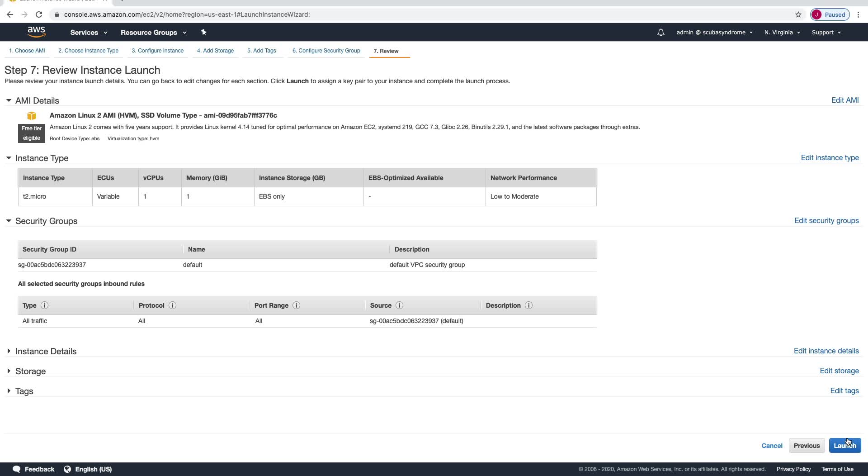Click the Launch button
Screen dimensions: 868x476
click(x=844, y=446)
